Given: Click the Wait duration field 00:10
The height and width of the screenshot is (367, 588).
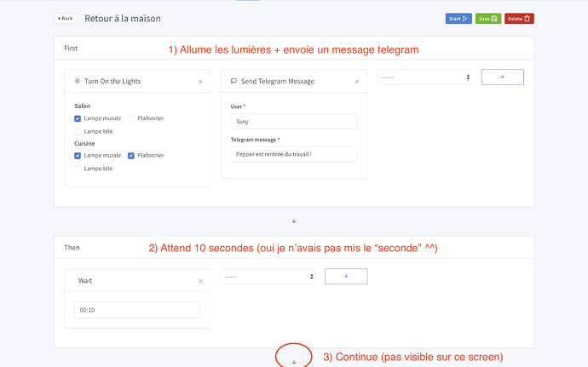Looking at the screenshot, I should pyautogui.click(x=137, y=310).
